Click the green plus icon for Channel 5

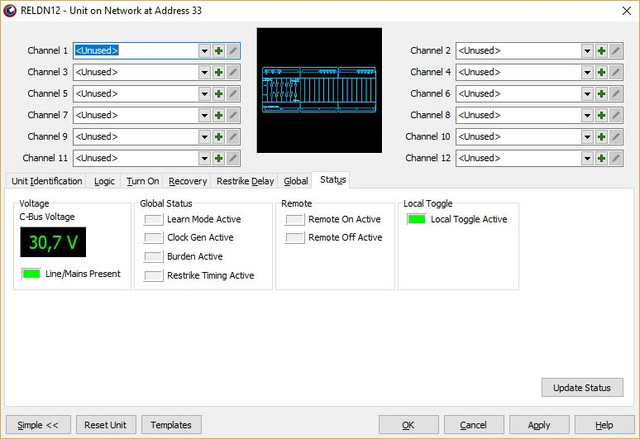pyautogui.click(x=219, y=94)
